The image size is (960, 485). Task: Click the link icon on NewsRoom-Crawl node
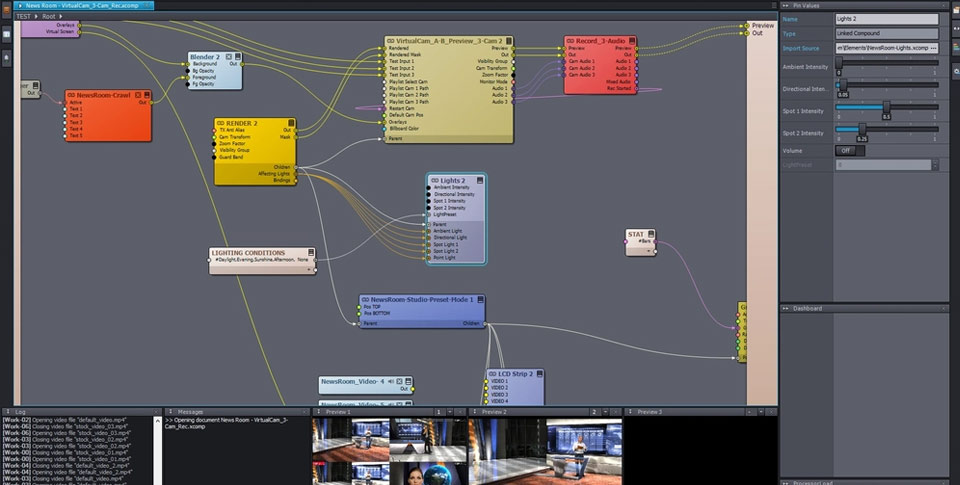click(71, 96)
